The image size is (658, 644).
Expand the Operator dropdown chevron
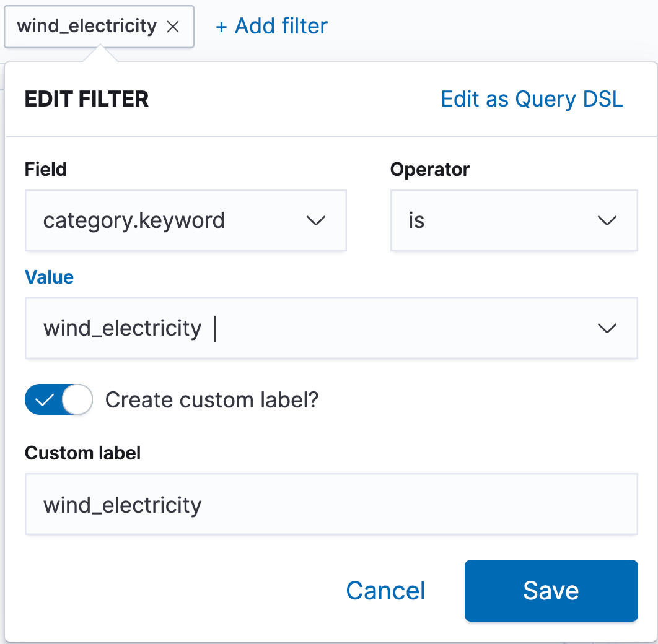click(x=607, y=220)
